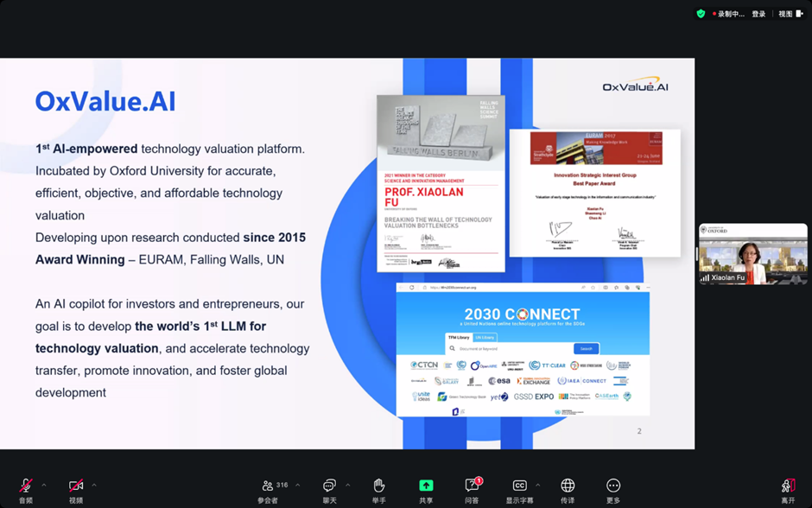Click the slide page number 2
The height and width of the screenshot is (508, 812).
coord(639,431)
